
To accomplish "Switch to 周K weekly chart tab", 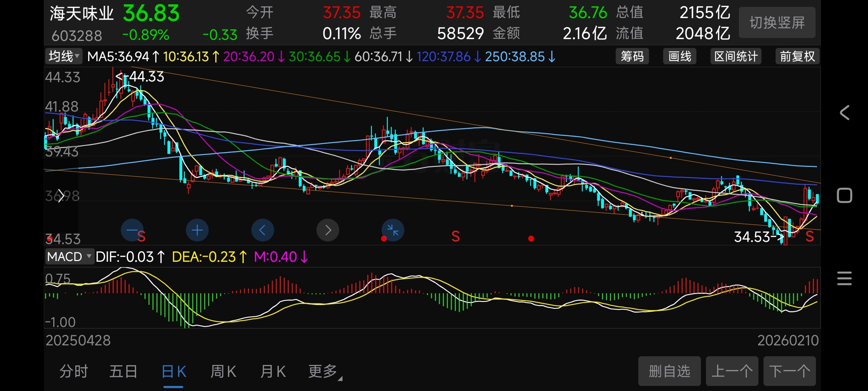I will pos(223,371).
